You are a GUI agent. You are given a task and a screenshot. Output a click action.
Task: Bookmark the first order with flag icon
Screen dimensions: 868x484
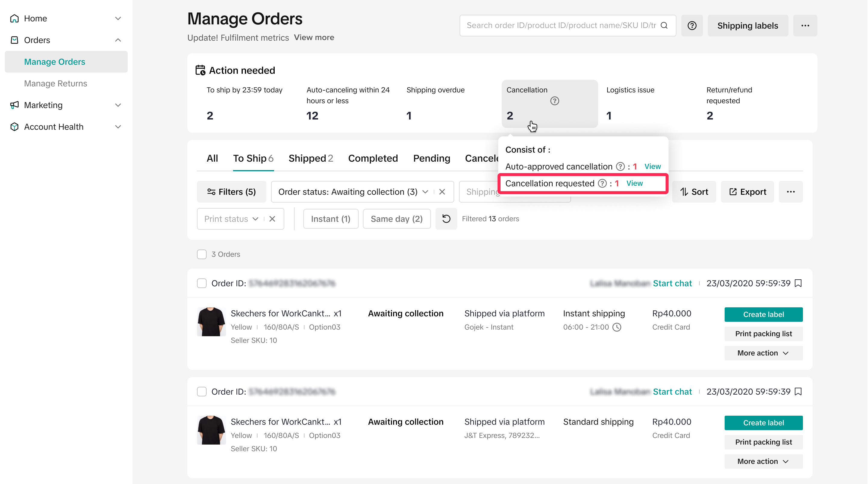point(798,283)
